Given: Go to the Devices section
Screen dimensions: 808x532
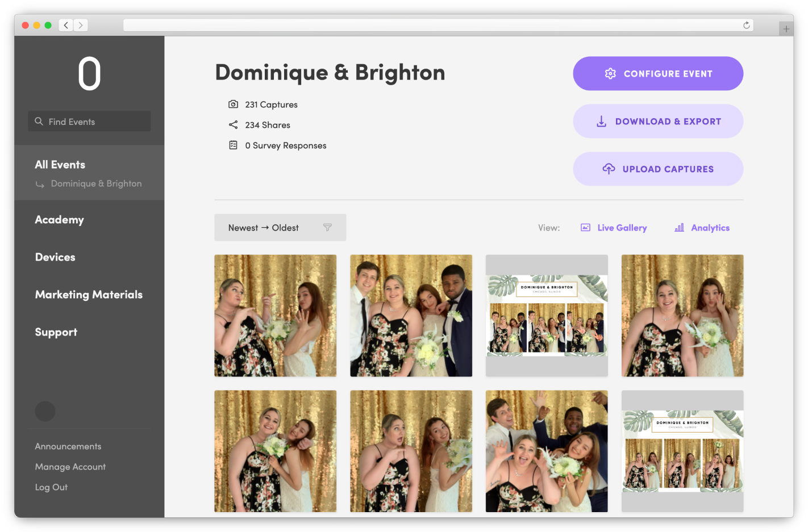Looking at the screenshot, I should pos(55,257).
